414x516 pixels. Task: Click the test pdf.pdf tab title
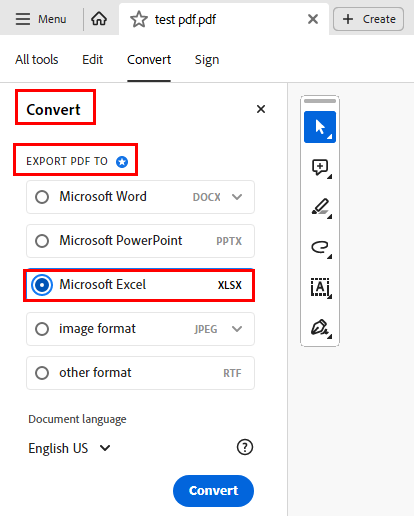coord(185,20)
